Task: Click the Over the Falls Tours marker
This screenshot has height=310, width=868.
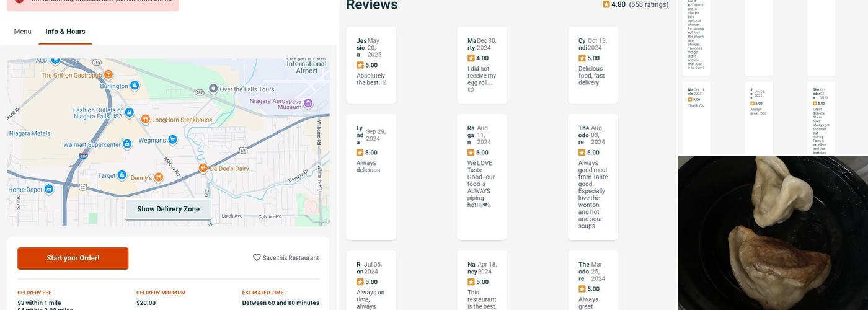Action: (x=213, y=89)
